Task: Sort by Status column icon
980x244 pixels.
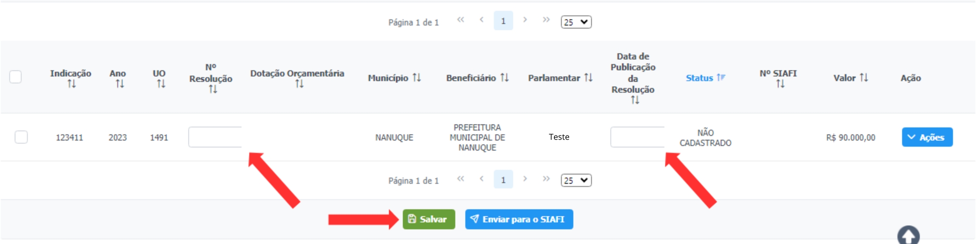Action: (721, 78)
